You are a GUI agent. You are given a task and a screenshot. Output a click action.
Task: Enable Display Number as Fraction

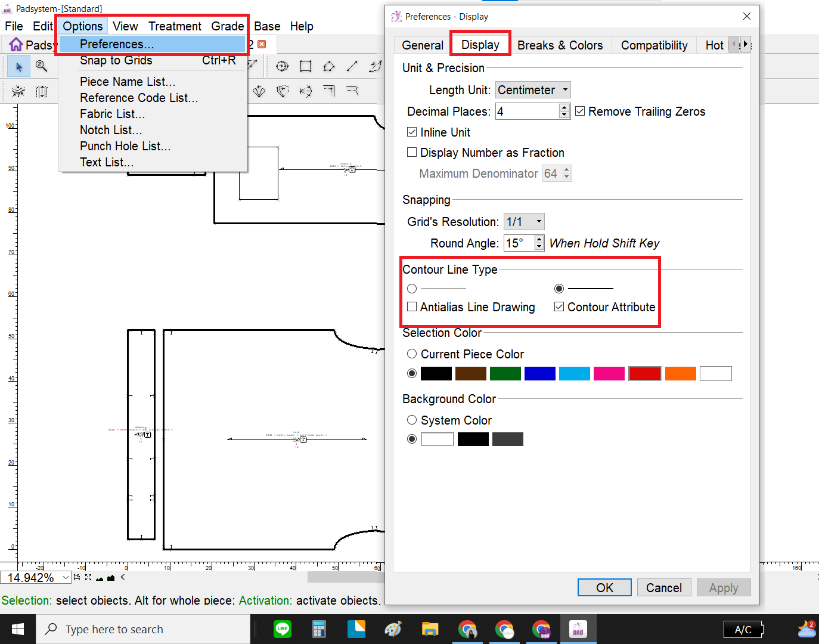[x=412, y=153]
